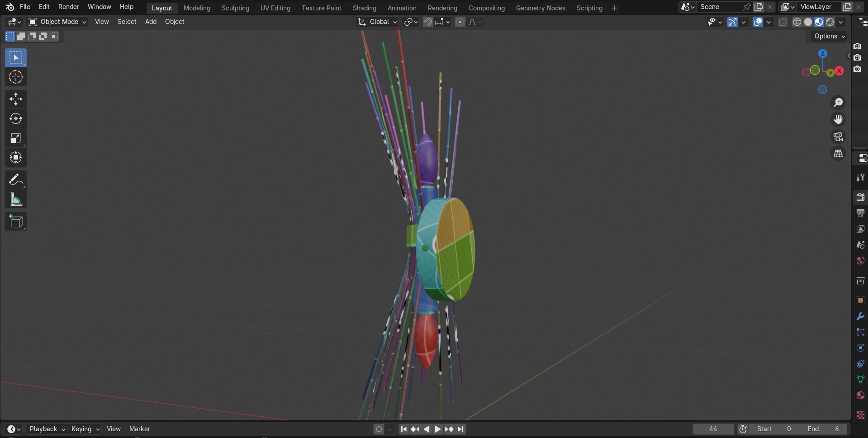Viewport: 868px width, 438px height.
Task: Choose the Measure tool
Action: point(16,199)
